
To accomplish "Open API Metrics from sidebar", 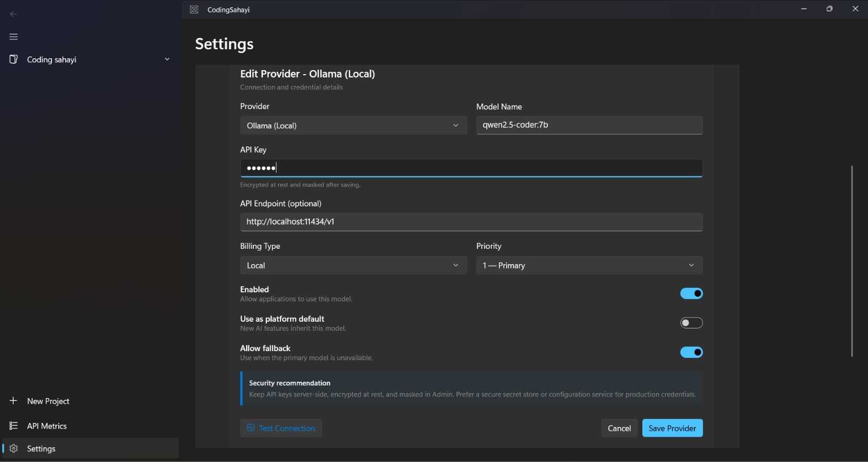I will [90, 426].
